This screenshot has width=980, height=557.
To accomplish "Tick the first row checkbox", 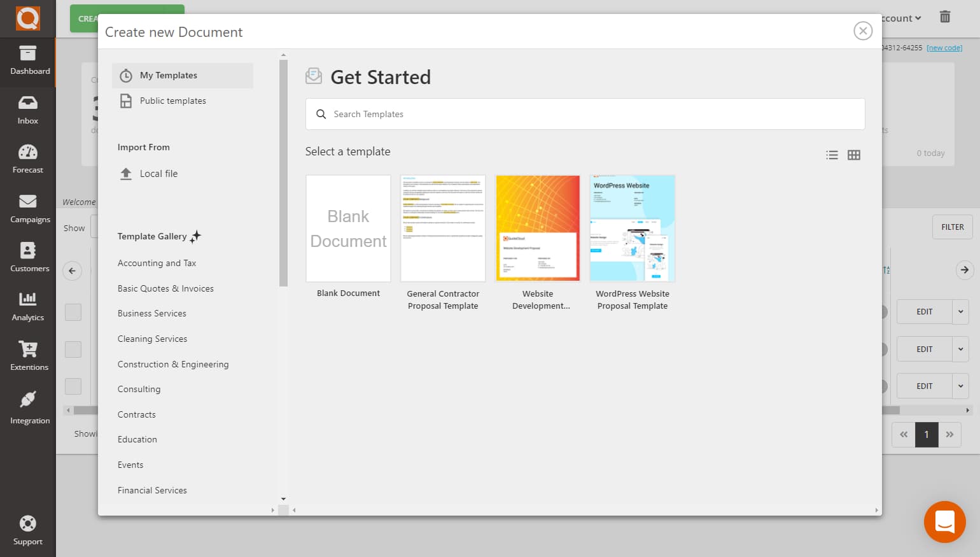I will pyautogui.click(x=73, y=312).
